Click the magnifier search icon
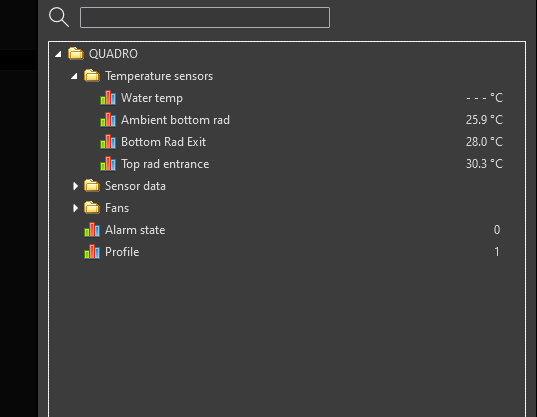Screen dimensions: 537x417 [x=59, y=17]
